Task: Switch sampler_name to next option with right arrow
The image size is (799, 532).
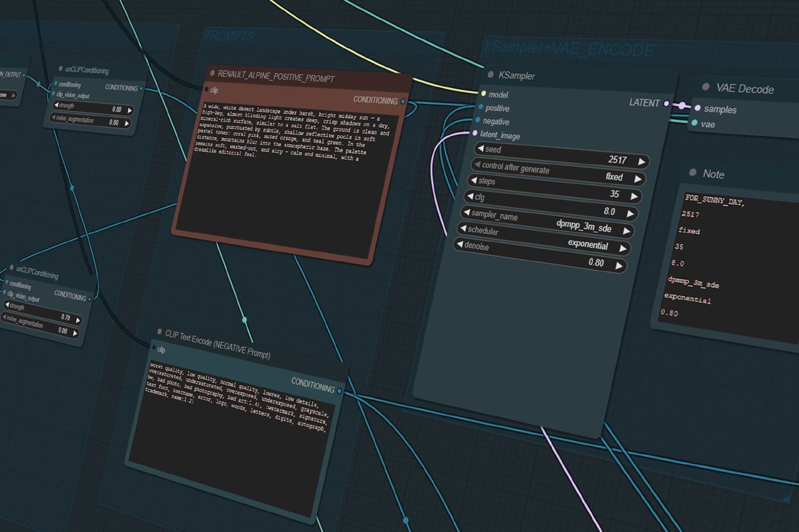Action: 626,230
